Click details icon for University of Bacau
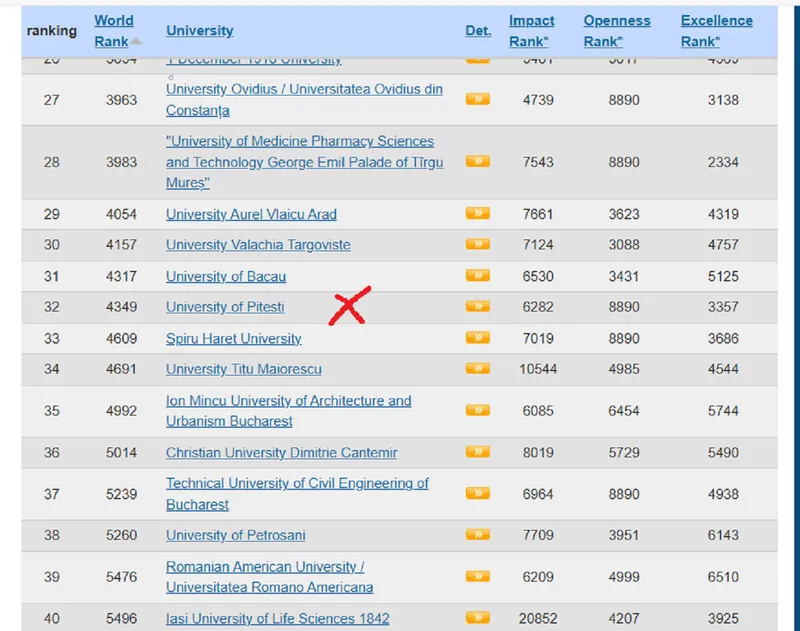The height and width of the screenshot is (631, 800). click(x=477, y=275)
